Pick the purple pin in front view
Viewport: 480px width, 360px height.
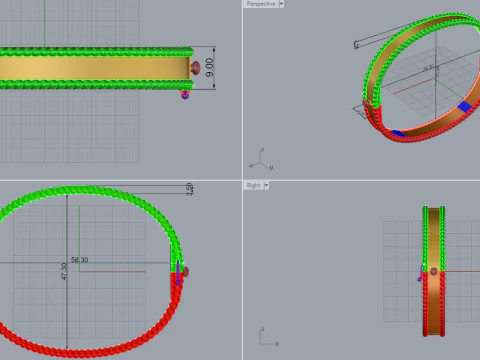click(x=178, y=273)
